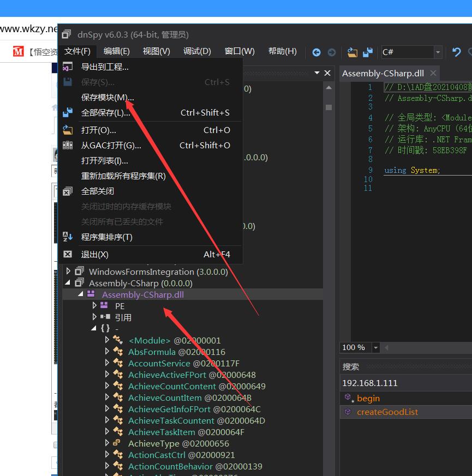Open the C# language dropdown
The height and width of the screenshot is (476, 472).
(x=438, y=52)
